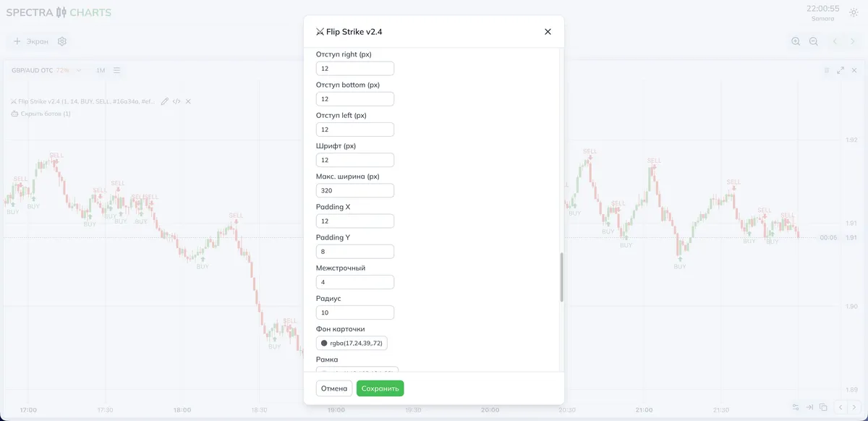868x421 pixels.
Task: Click the Макс. ширина input field
Action: 355,190
